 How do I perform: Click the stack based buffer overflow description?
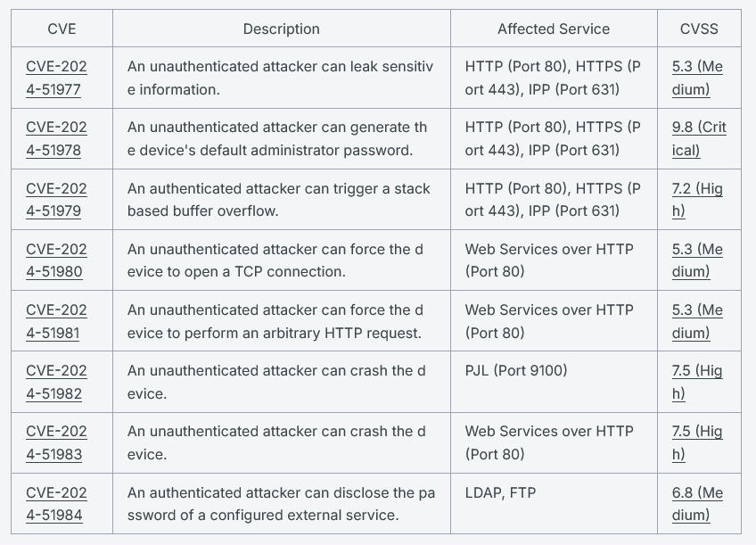pyautogui.click(x=279, y=199)
